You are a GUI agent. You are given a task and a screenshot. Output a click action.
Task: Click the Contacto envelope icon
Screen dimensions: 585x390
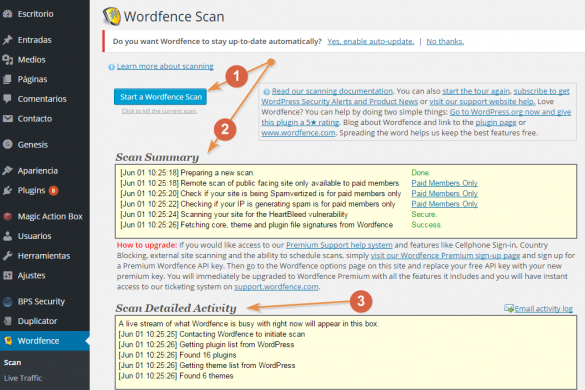[x=7, y=119]
